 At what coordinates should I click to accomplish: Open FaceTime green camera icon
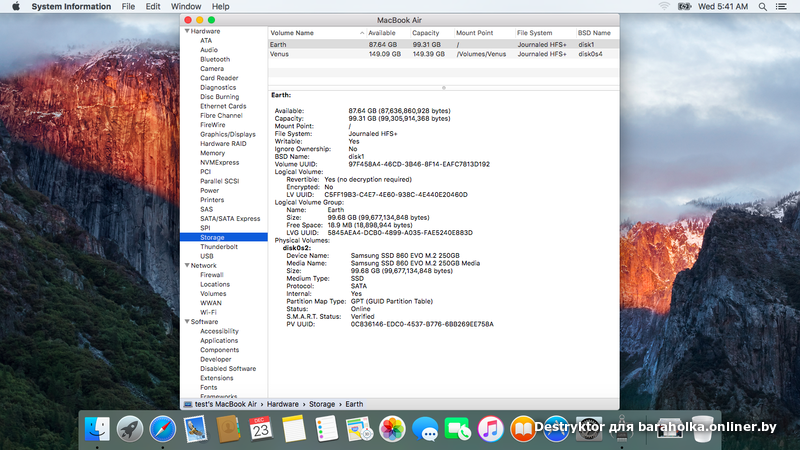[x=458, y=429]
